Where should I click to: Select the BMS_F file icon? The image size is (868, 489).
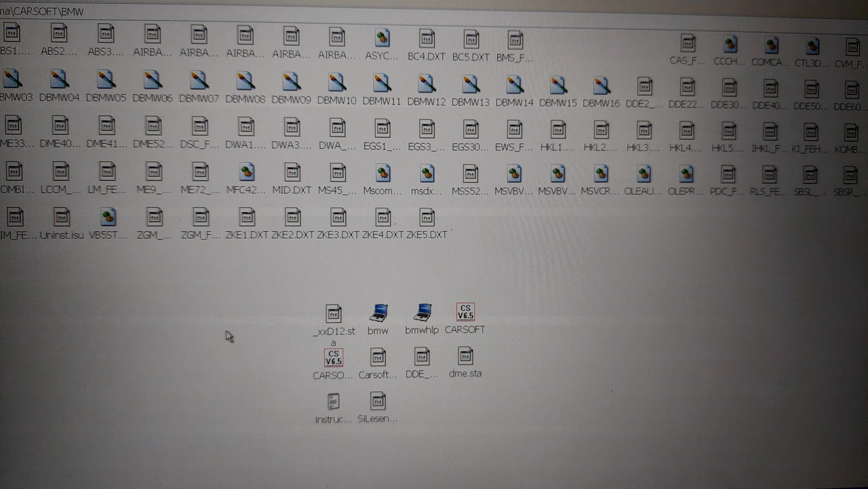coord(515,39)
